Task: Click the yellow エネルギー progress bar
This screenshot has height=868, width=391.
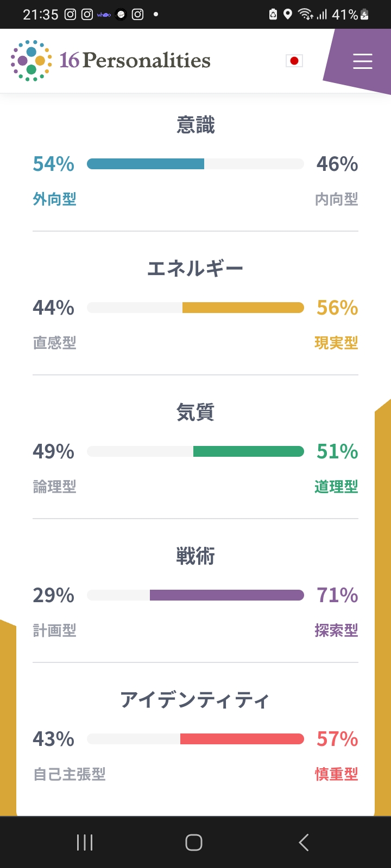Action: coord(243,308)
